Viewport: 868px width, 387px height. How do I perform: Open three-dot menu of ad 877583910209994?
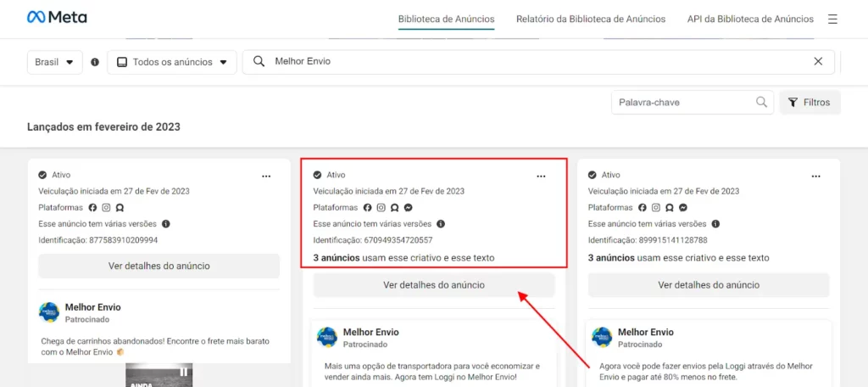pyautogui.click(x=266, y=177)
